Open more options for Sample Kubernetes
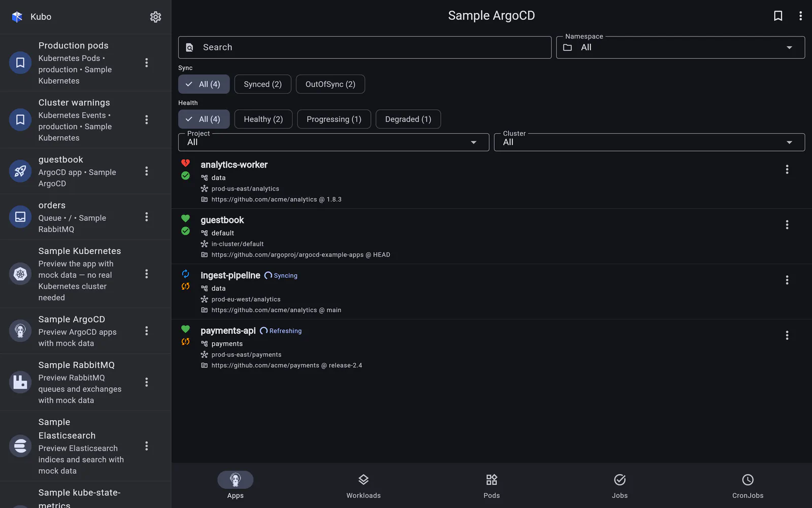The height and width of the screenshot is (508, 812). point(147,274)
